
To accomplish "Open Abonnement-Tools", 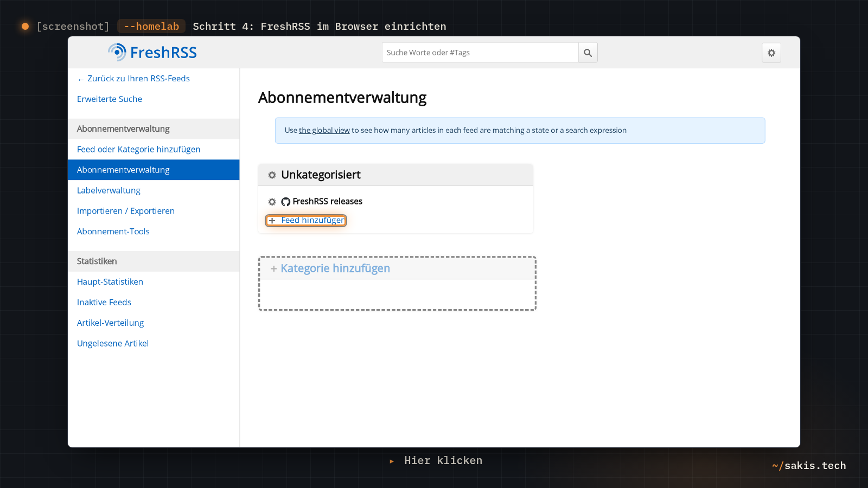I will tap(154, 232).
